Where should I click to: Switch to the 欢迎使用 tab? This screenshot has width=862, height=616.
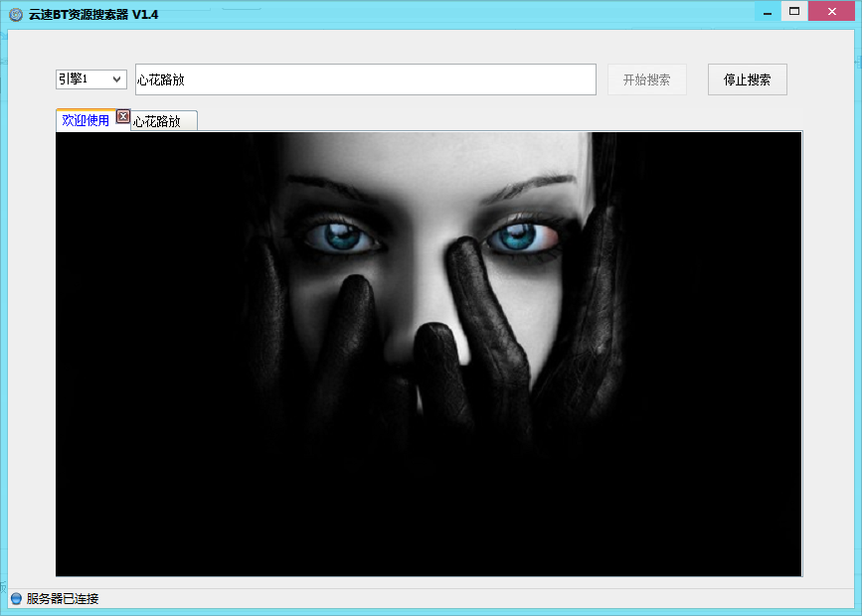86,120
